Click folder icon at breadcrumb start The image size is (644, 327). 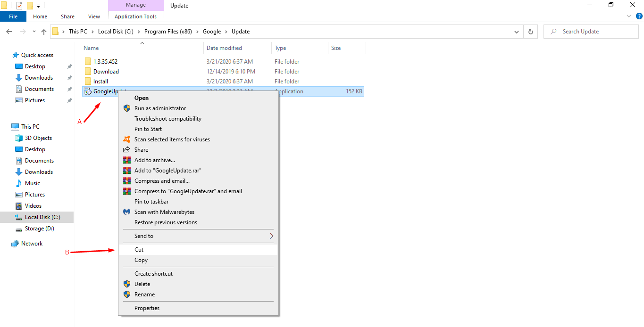[x=56, y=32]
